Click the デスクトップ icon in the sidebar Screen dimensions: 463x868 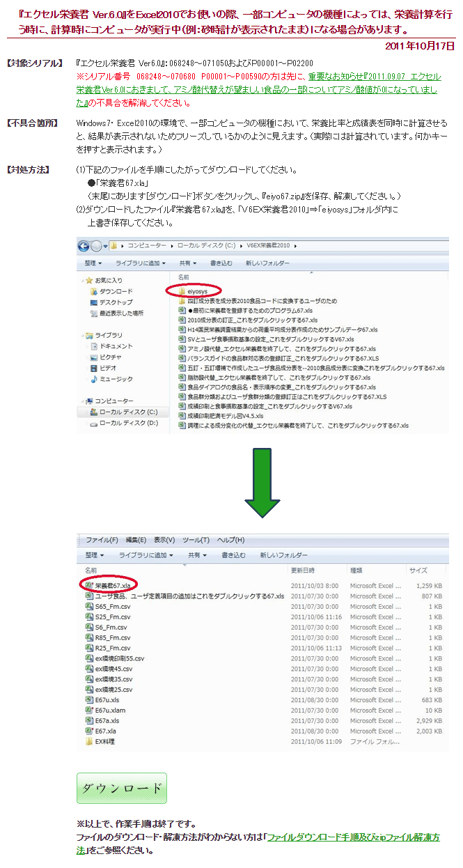(93, 302)
